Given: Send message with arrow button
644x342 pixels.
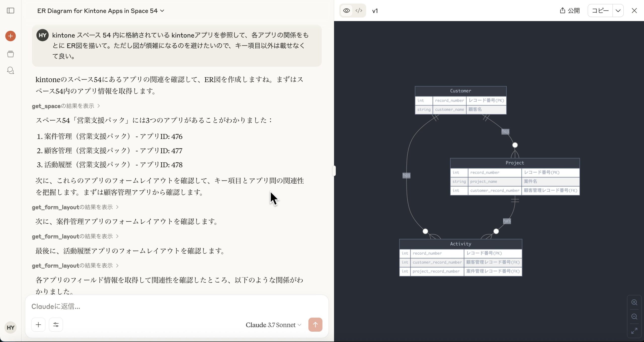Looking at the screenshot, I should tap(315, 325).
